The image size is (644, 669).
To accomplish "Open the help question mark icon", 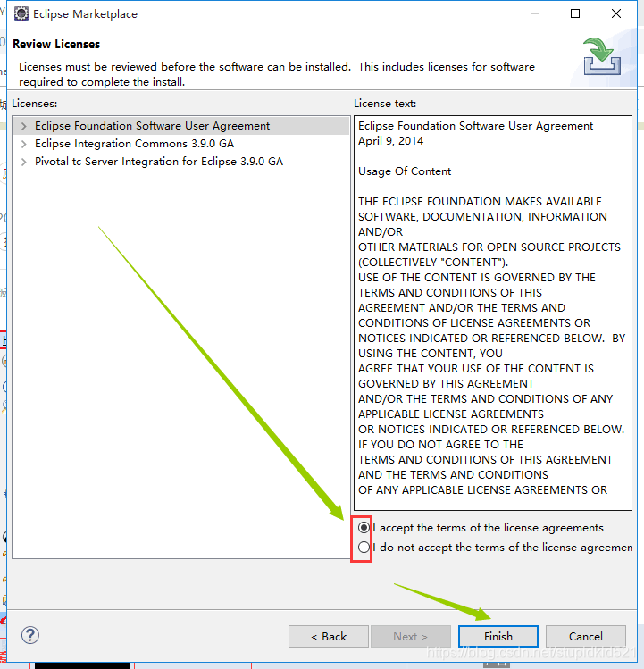I will 30,635.
